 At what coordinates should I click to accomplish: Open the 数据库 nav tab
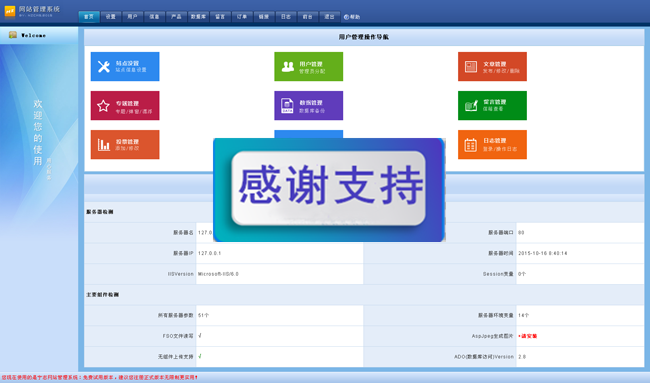pyautogui.click(x=198, y=17)
